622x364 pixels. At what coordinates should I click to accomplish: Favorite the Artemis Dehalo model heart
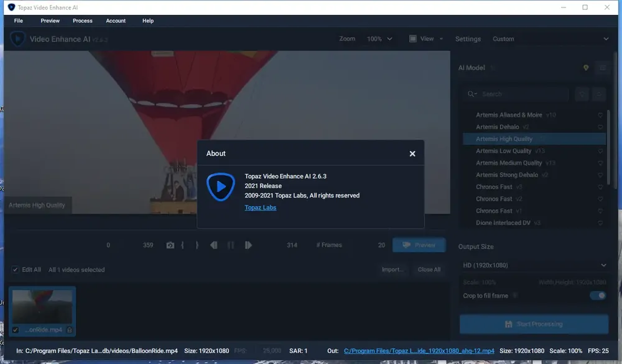600,127
